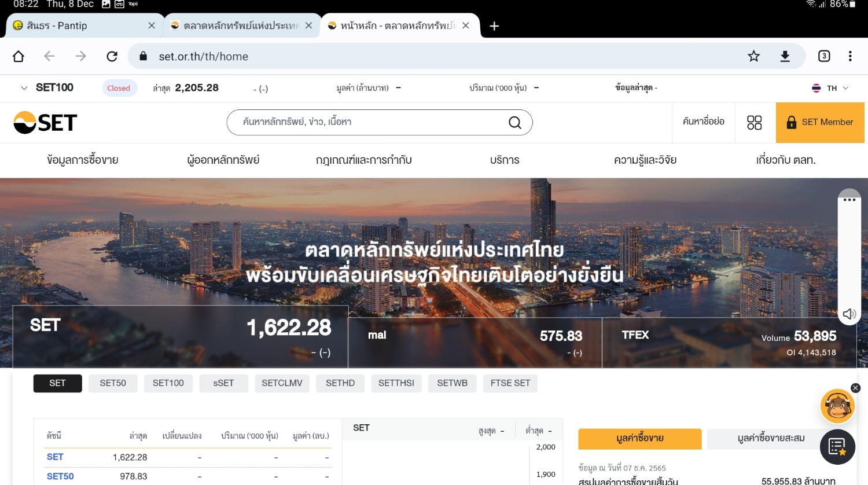The width and height of the screenshot is (868, 485).
Task: Click the Closed market status badge
Action: (x=119, y=88)
